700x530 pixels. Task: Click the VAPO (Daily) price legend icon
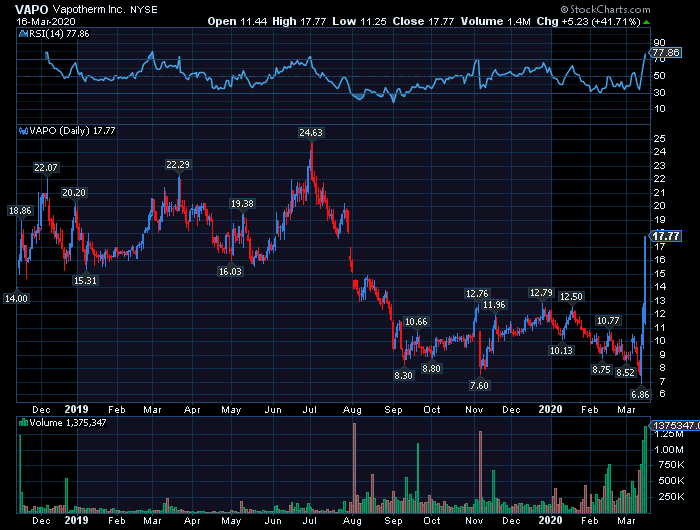click(23, 131)
